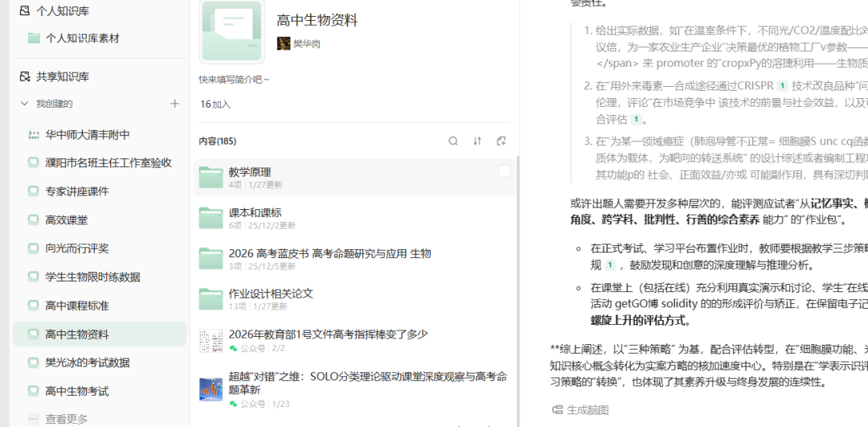The width and height of the screenshot is (868, 427).
Task: Click the avatar of 樊华岗
Action: 284,43
